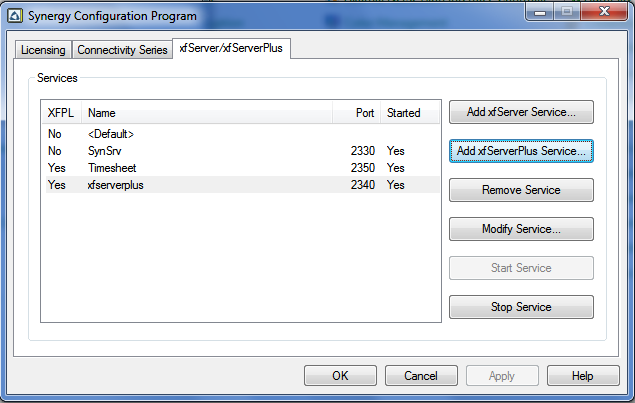Viewport: 635px width, 403px height.
Task: Click port value 2340
Action: point(362,185)
